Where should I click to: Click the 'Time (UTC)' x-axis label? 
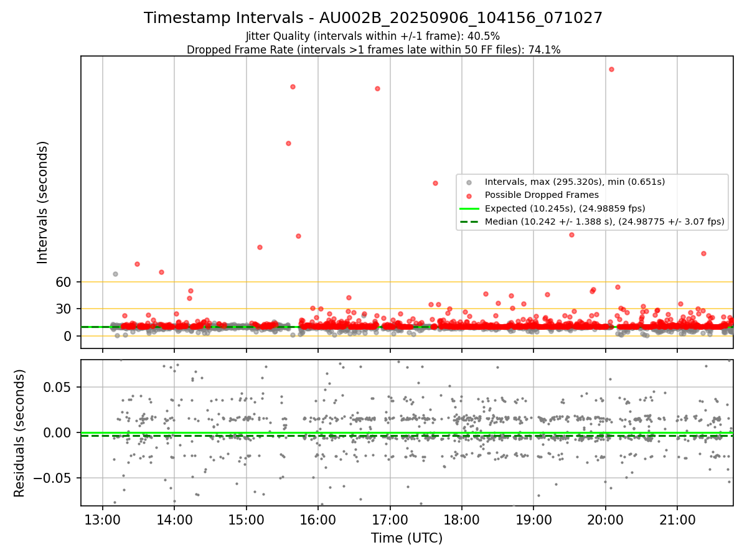(406, 538)
